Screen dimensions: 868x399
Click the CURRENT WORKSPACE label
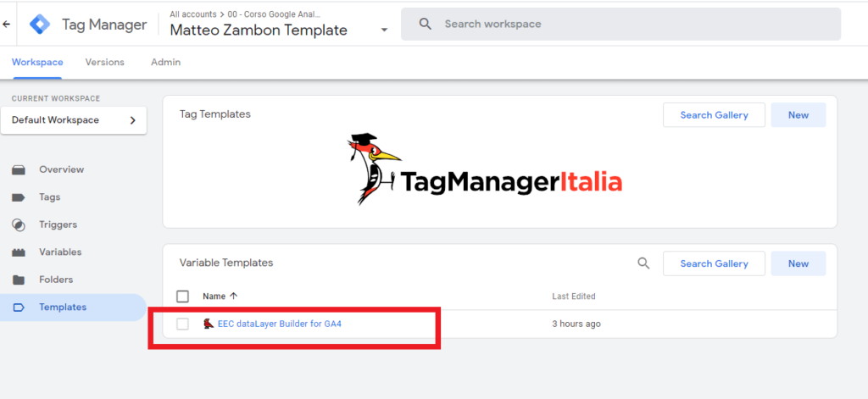[56, 98]
